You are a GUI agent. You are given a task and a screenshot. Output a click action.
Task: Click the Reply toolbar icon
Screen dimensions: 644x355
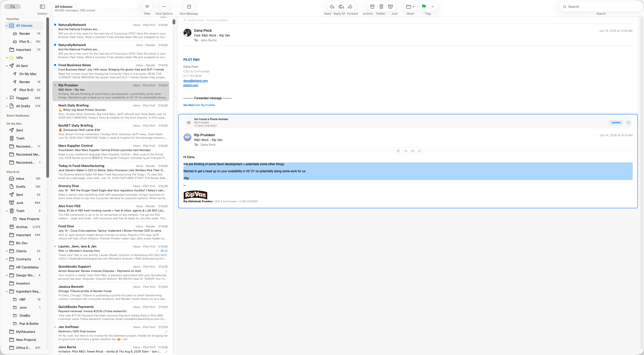[x=332, y=7]
